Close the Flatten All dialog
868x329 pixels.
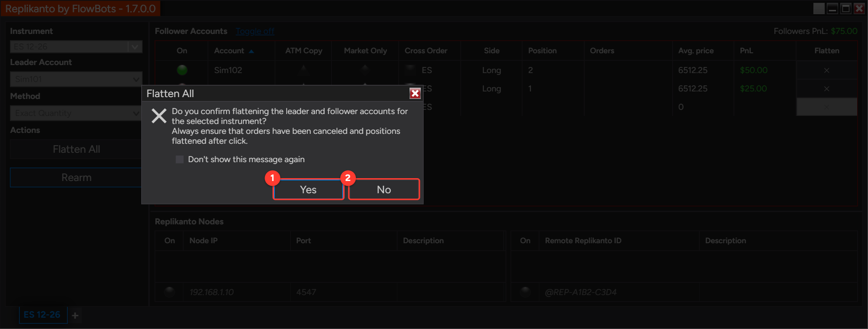pos(415,93)
